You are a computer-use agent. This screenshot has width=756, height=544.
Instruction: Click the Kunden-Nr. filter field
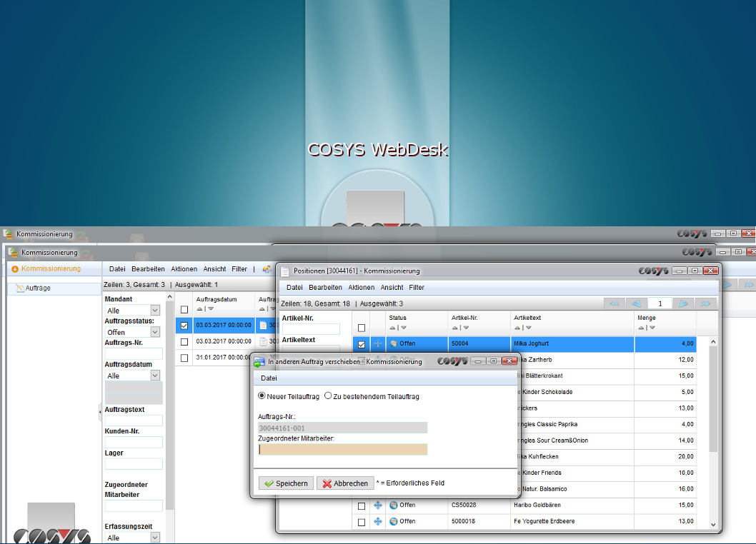[x=134, y=442]
